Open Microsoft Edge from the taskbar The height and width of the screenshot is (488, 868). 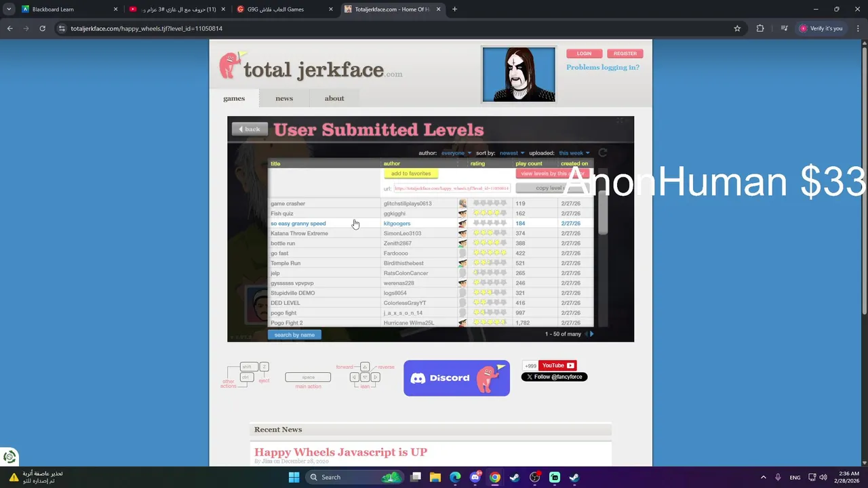pos(455,477)
